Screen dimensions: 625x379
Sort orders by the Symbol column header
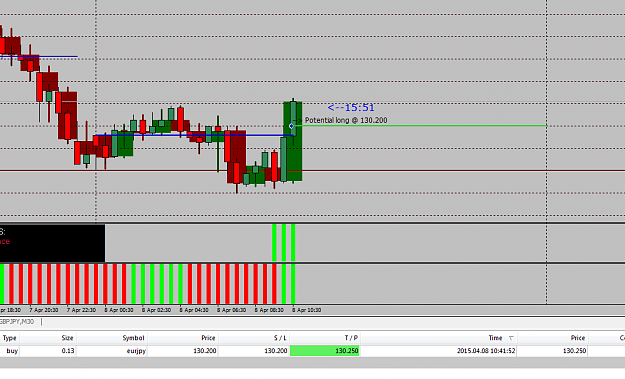click(x=133, y=338)
